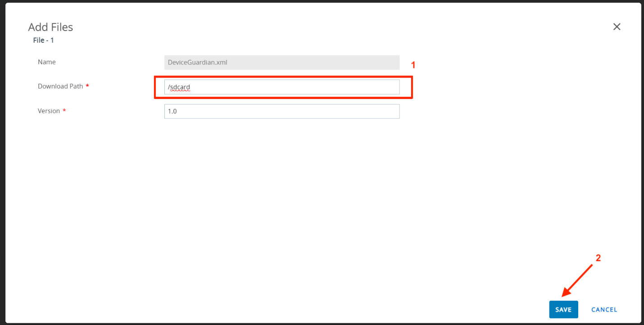Close the Add Files dialog with X
This screenshot has height=325, width=644.
617,27
